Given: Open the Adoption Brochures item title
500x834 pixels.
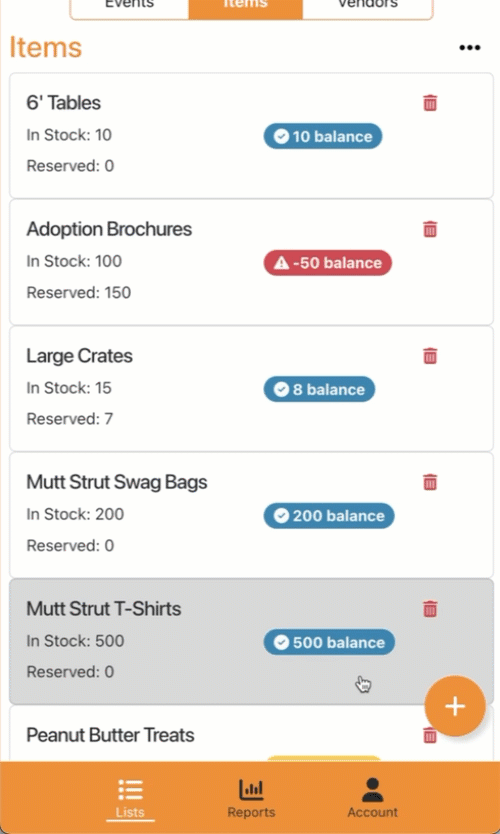Looking at the screenshot, I should (109, 229).
